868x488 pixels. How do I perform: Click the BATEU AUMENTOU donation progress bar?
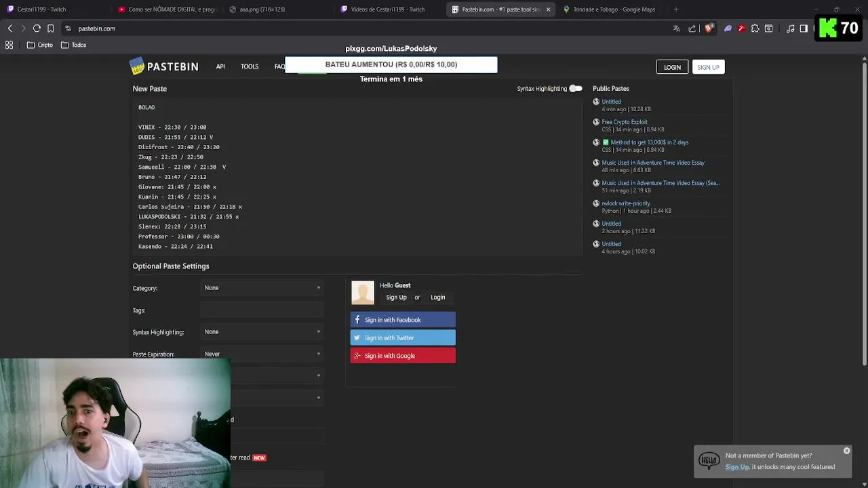tap(391, 64)
